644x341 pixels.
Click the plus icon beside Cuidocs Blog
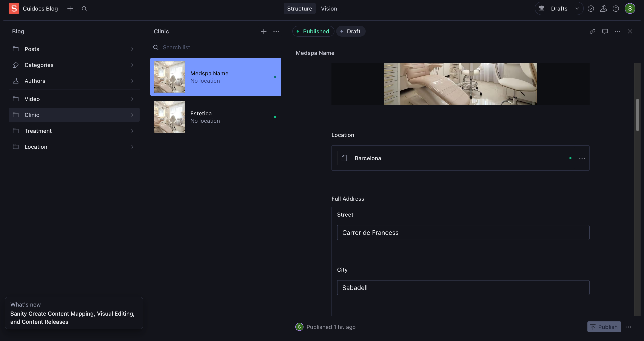click(x=70, y=9)
